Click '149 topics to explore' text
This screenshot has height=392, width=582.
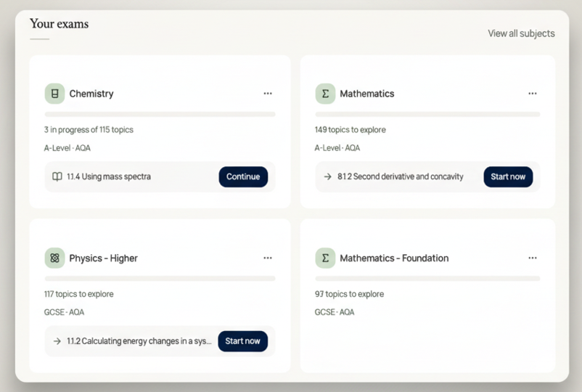(x=350, y=129)
